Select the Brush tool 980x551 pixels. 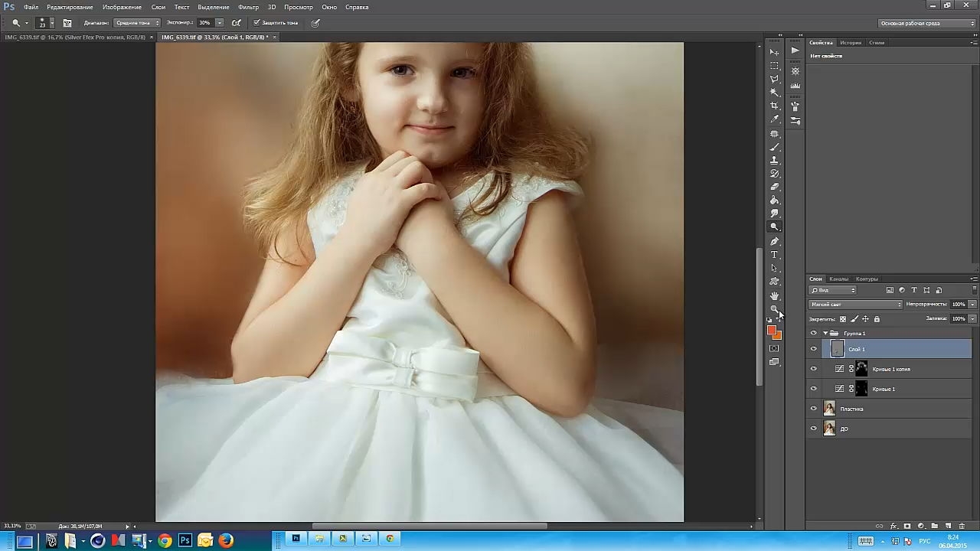[x=775, y=147]
